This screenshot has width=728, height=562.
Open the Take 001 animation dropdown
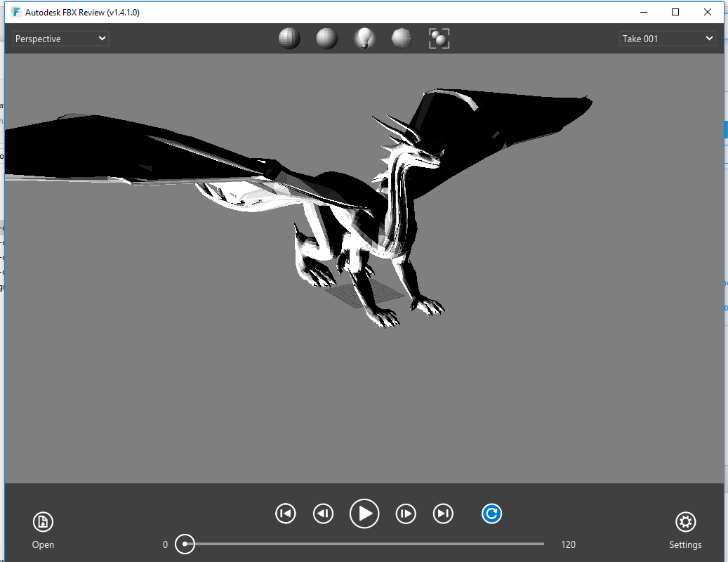666,38
